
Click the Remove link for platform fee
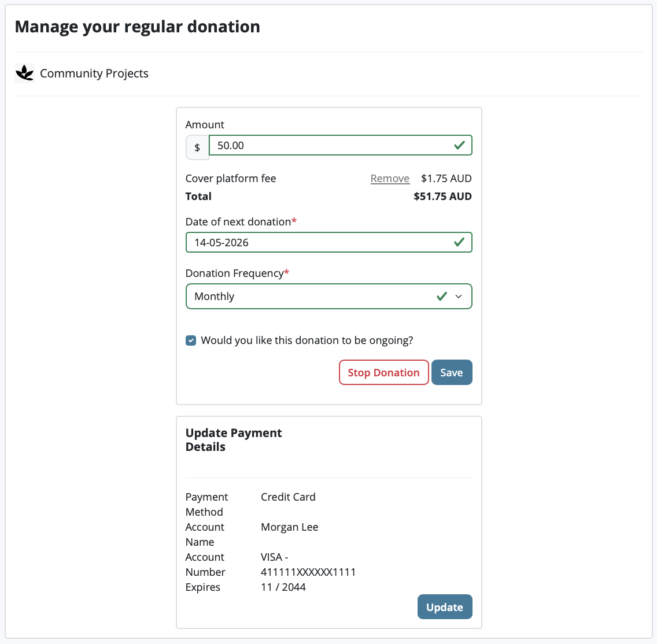point(390,178)
